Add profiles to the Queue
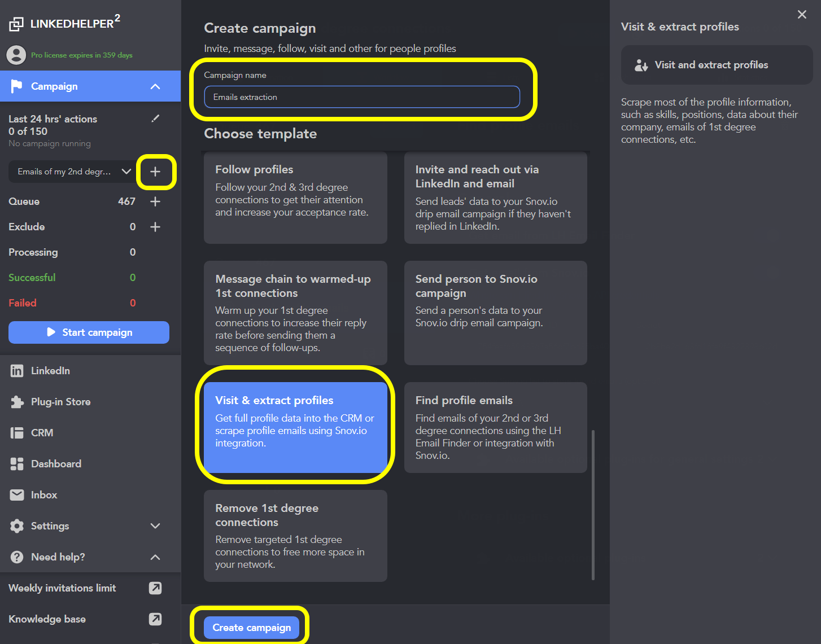This screenshot has height=644, width=821. click(x=155, y=201)
